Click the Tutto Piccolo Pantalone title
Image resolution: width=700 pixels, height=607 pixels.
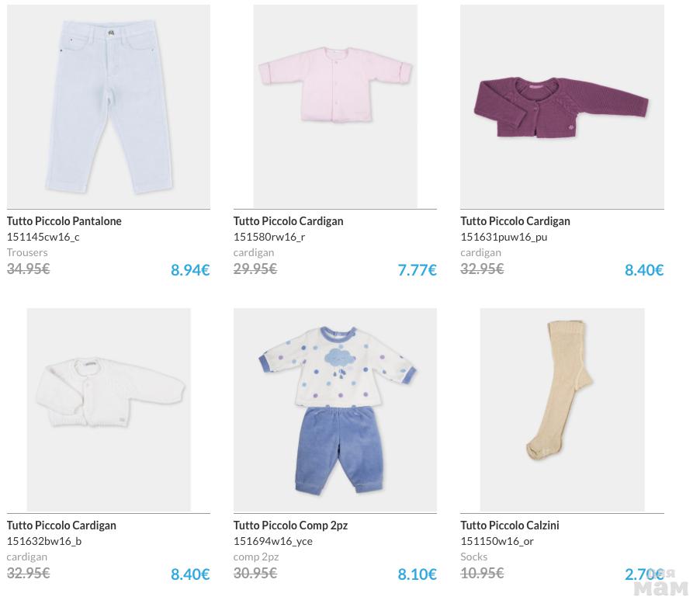(64, 221)
